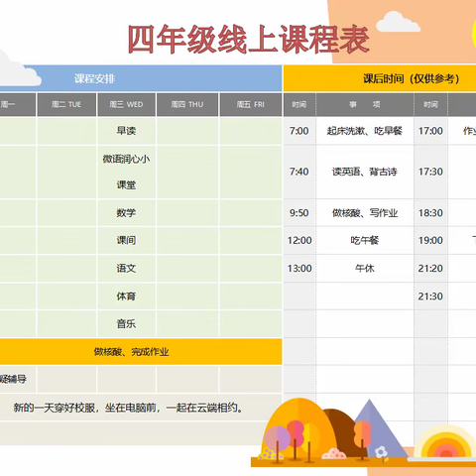Screen dimensions: 476x476
Task: Click the 午休 entry
Action: (365, 268)
